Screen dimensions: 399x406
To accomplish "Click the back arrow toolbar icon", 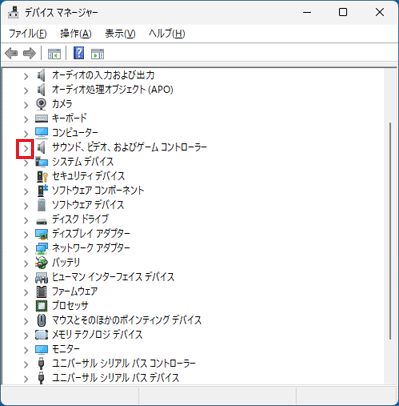I will 11,53.
